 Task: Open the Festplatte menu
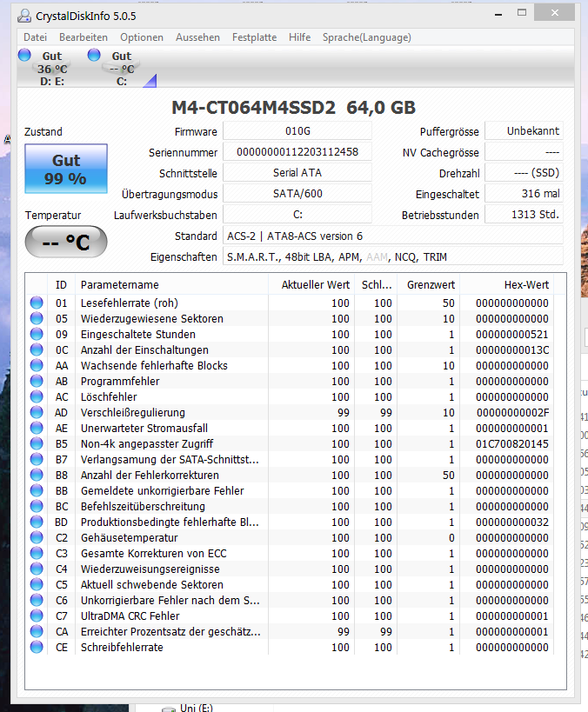(x=255, y=37)
